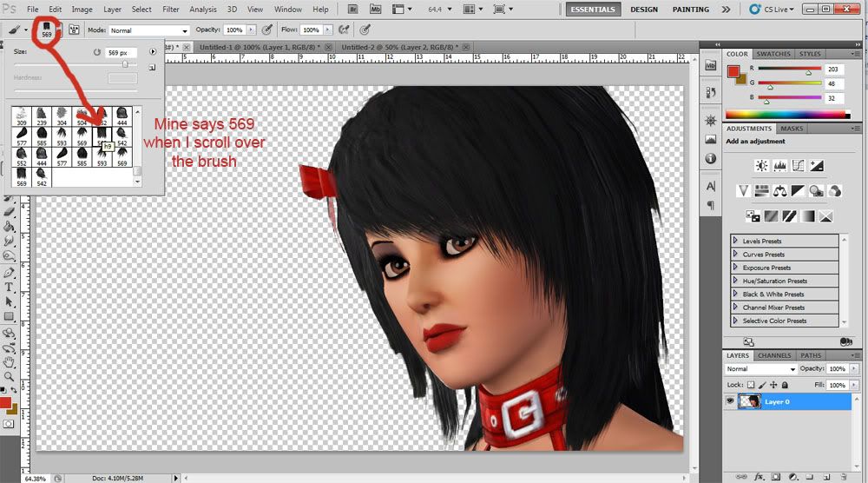Viewport: 868px width, 483px height.
Task: Select the Hand tool
Action: 9,362
